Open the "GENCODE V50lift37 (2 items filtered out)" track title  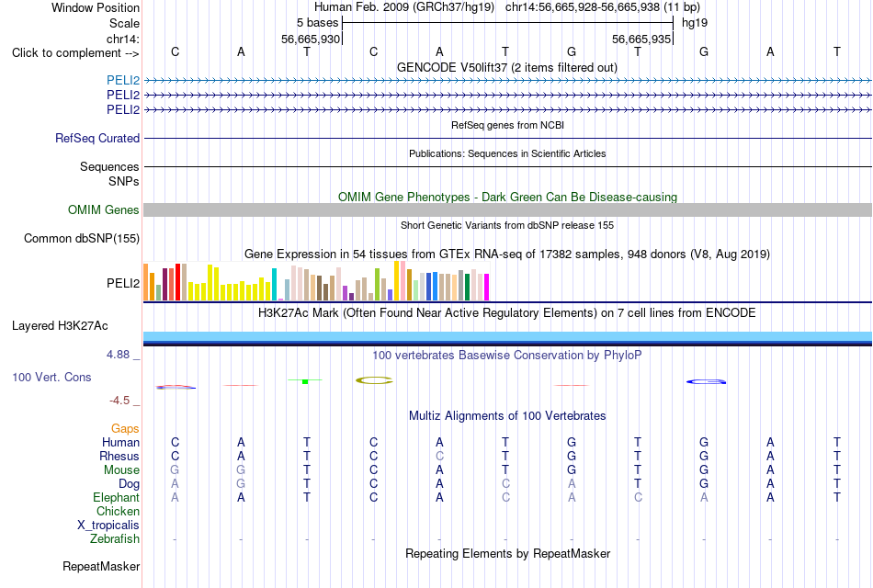506,67
